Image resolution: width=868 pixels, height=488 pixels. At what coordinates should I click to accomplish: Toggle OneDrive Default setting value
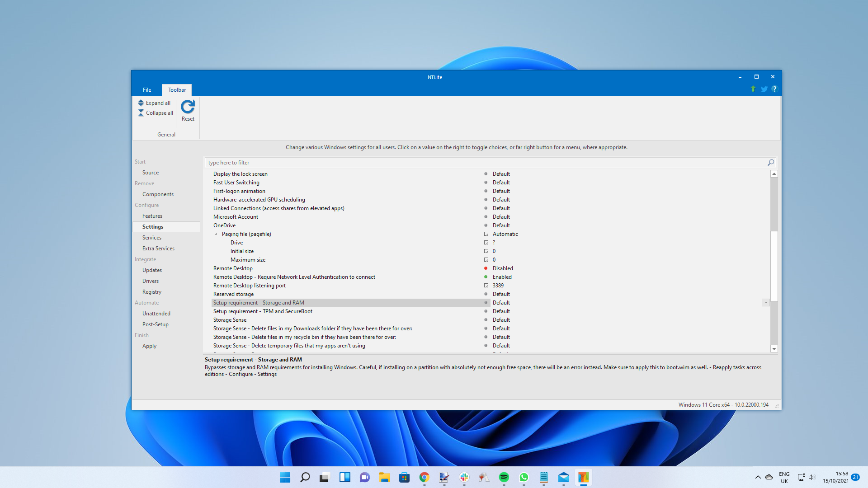[x=501, y=225]
